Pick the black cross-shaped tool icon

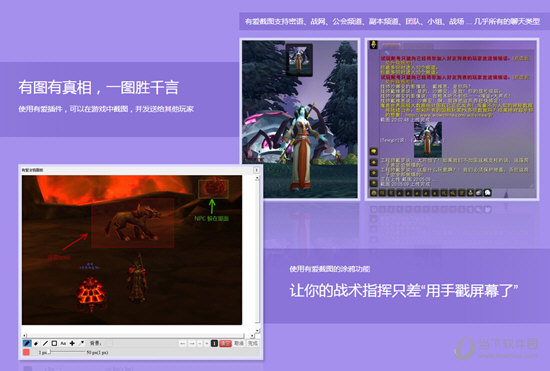[x=72, y=343]
